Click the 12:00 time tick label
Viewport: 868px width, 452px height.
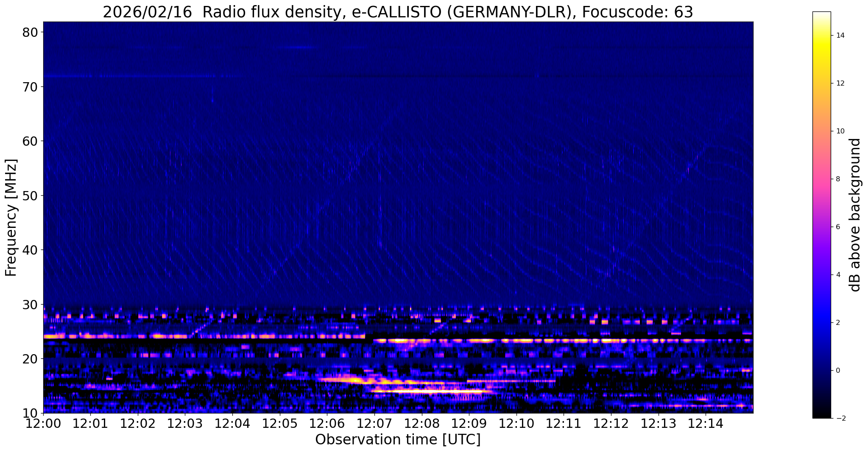(44, 423)
